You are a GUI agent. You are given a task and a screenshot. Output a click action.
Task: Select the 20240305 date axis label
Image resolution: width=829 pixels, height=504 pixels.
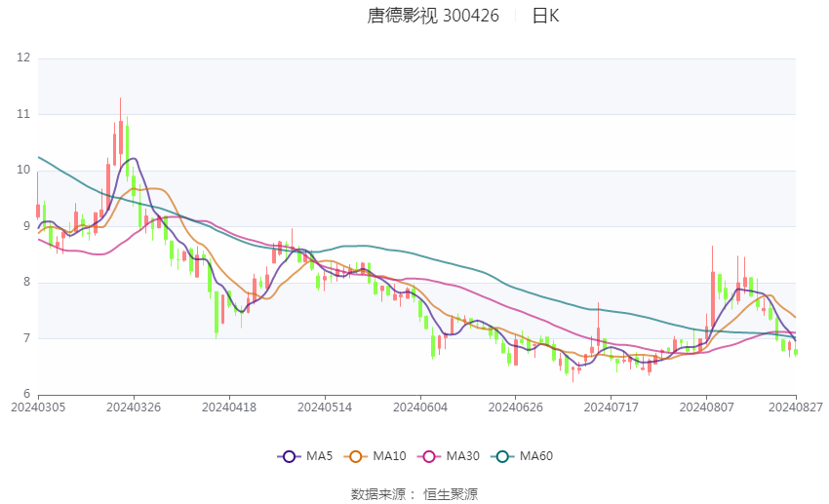[x=38, y=406]
